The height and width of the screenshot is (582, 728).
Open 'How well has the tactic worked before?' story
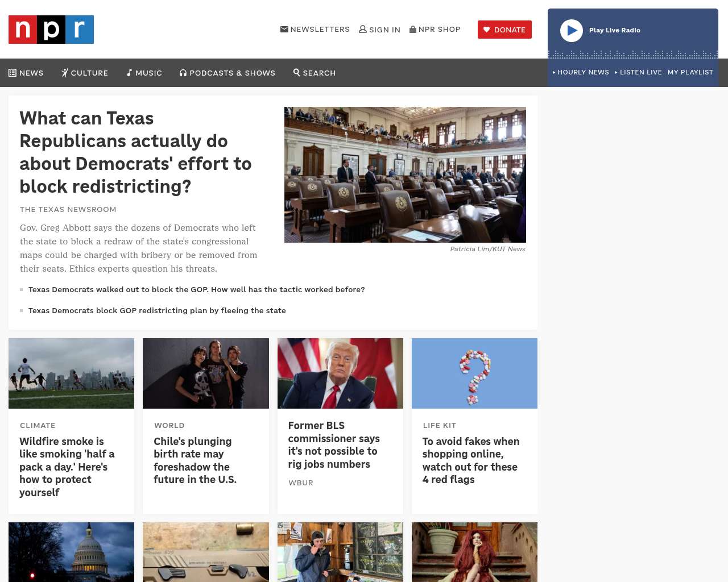pyautogui.click(x=197, y=289)
